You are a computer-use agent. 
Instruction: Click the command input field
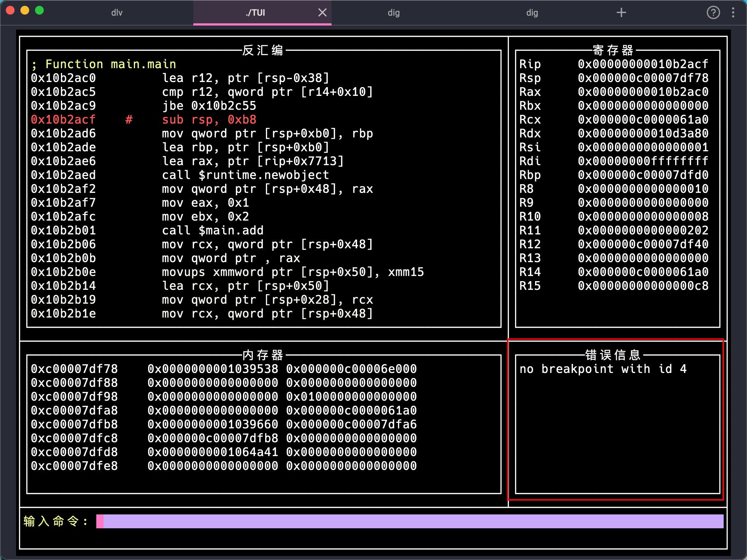[x=409, y=521]
